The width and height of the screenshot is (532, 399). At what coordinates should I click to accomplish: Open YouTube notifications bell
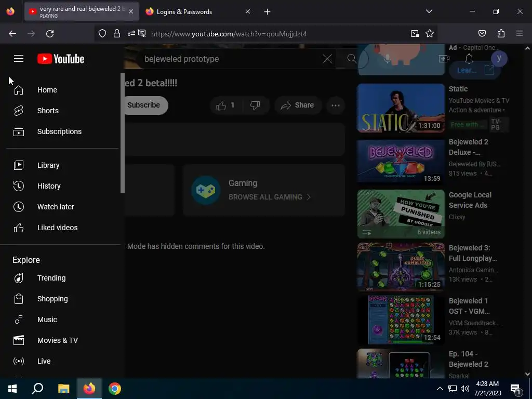click(469, 59)
